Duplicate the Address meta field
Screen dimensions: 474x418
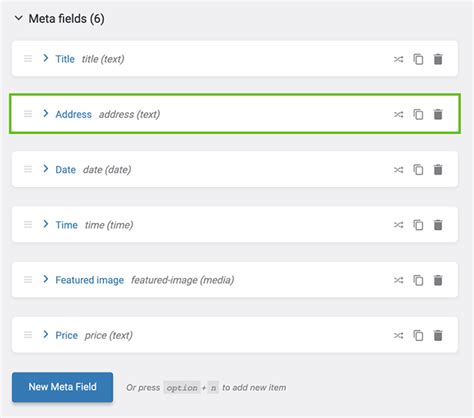pyautogui.click(x=418, y=114)
